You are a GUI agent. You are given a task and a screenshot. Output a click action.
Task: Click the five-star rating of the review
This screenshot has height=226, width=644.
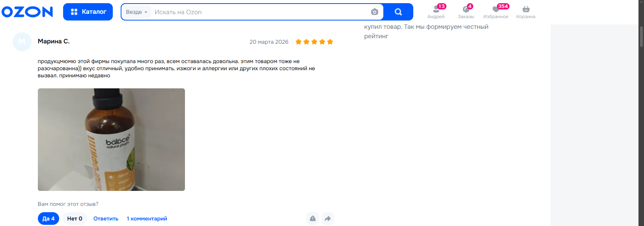click(314, 42)
